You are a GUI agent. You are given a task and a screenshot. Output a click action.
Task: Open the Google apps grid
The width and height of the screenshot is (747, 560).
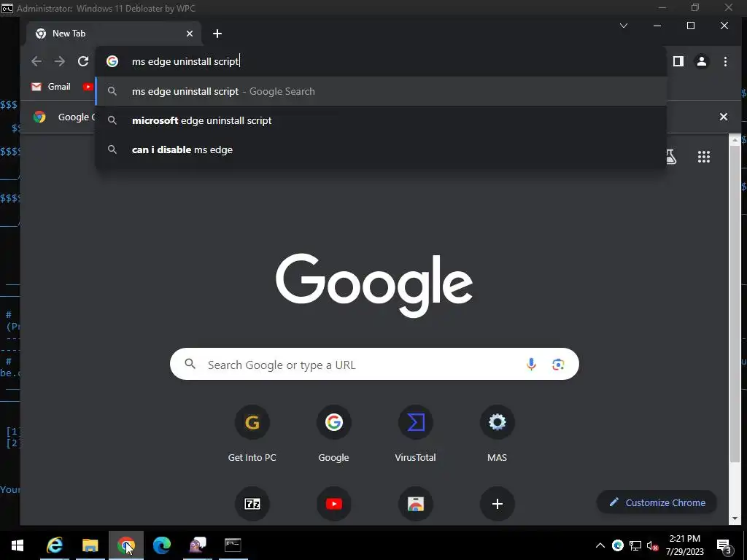(x=704, y=157)
